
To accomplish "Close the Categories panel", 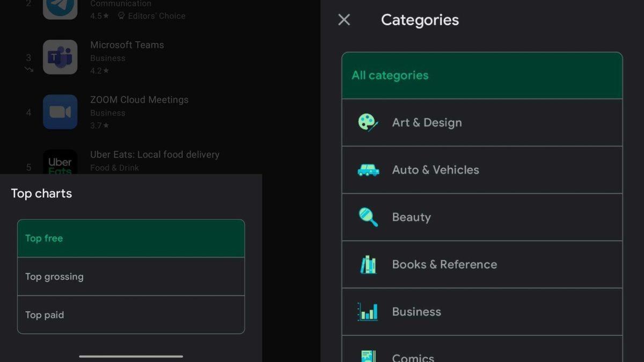I will tap(343, 20).
